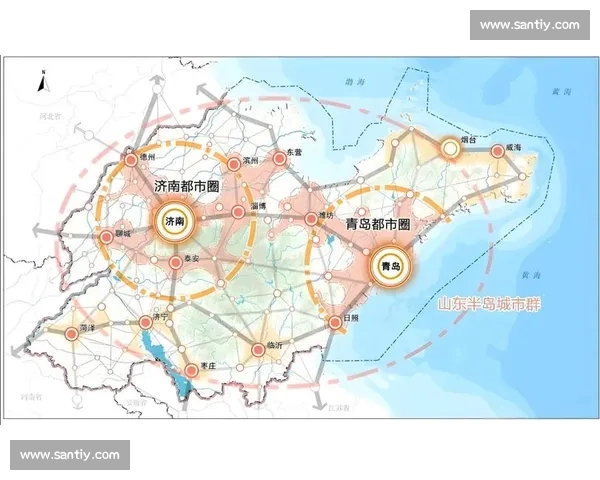
Task: Click the red marker beside 枣庄
Action: pyautogui.click(x=191, y=370)
